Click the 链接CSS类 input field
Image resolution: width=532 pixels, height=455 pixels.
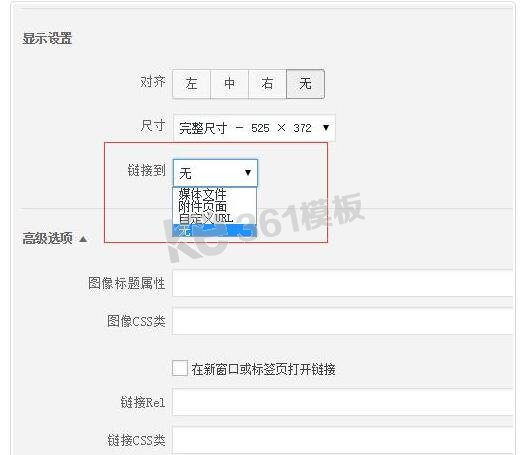(x=343, y=440)
